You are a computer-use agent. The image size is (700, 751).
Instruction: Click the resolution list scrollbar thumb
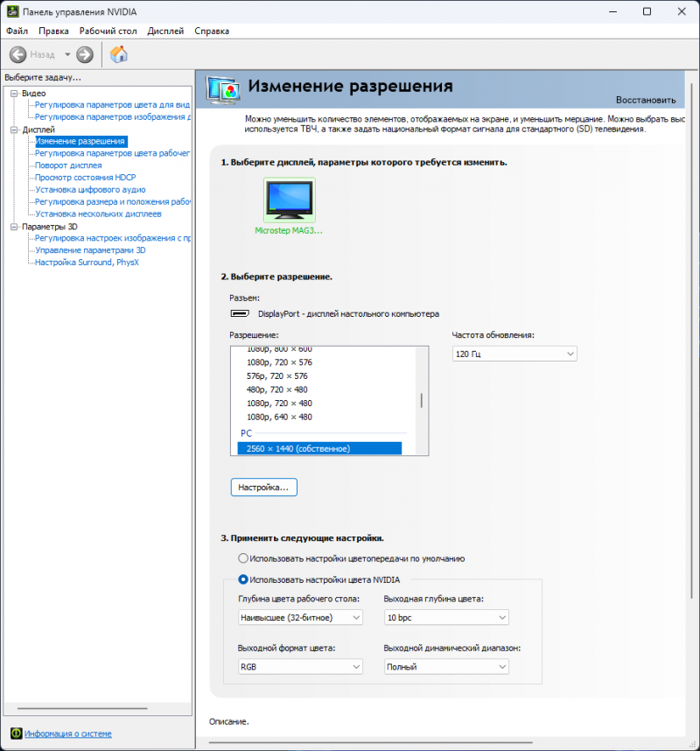[422, 400]
